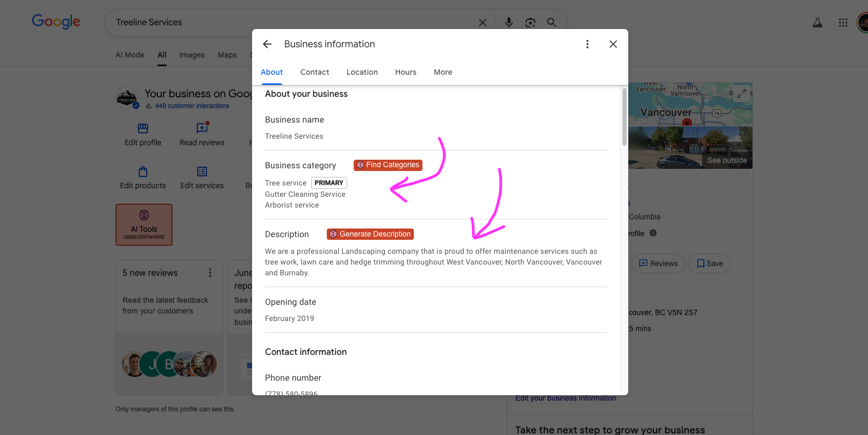Click Edit your business information link
Screen dimensions: 868x435
tap(565, 398)
